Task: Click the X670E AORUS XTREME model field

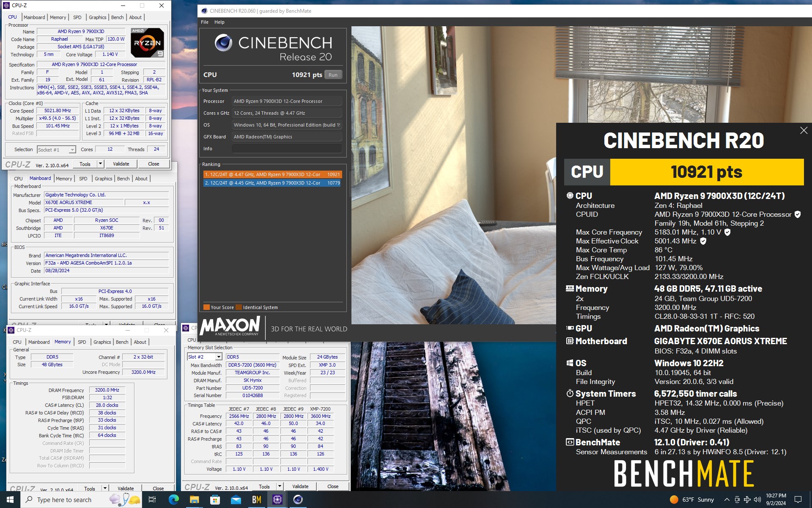Action: [84, 202]
